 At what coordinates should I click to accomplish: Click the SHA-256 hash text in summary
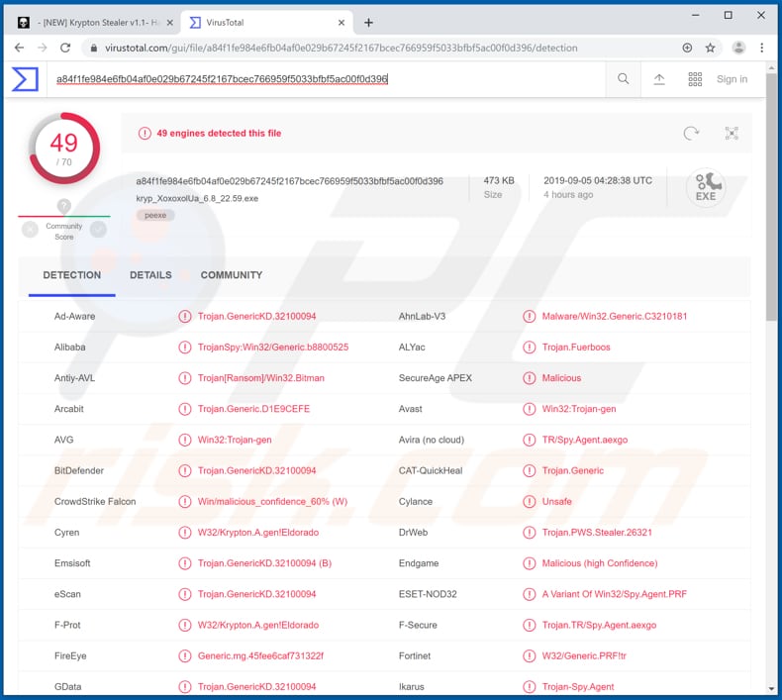tap(289, 180)
